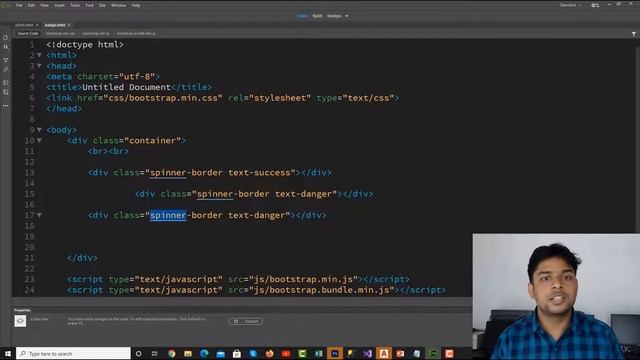Screen dimensions: 640x360
Task: Open the Insert menu
Action: [x=59, y=5]
